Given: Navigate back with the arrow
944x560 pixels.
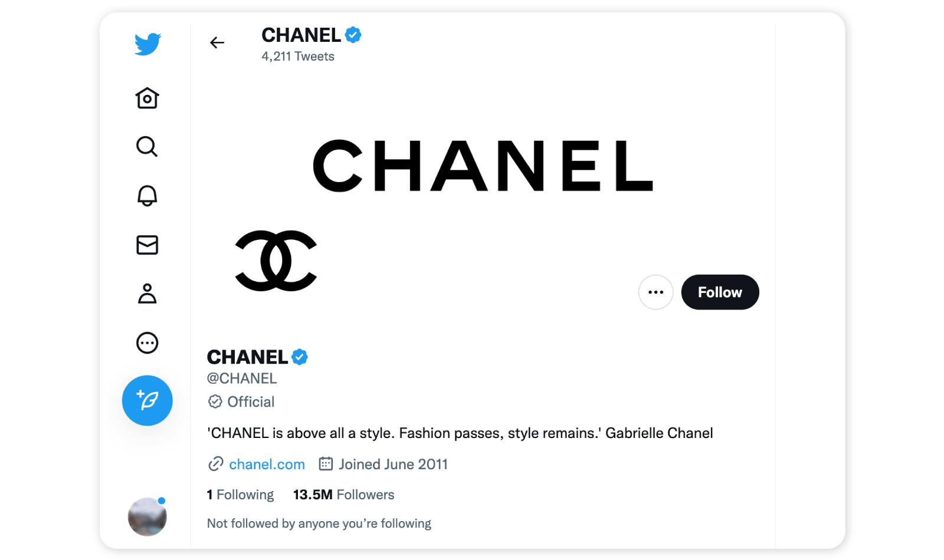Looking at the screenshot, I should [x=217, y=42].
